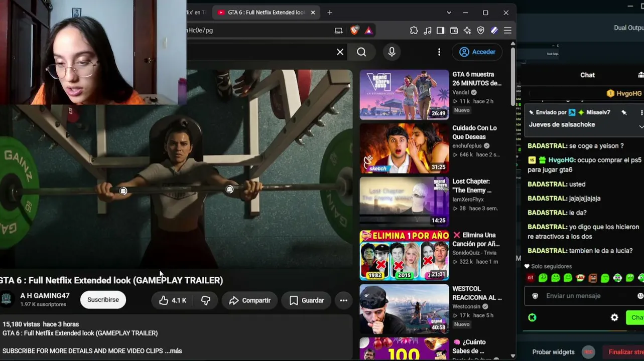Clear the YouTube search box with X
The height and width of the screenshot is (361, 644).
pyautogui.click(x=340, y=52)
